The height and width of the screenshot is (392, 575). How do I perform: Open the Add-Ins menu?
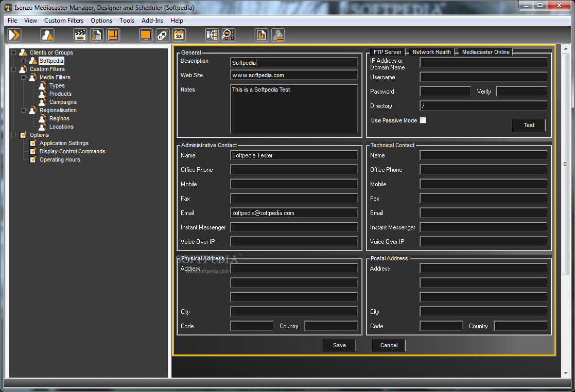click(152, 21)
